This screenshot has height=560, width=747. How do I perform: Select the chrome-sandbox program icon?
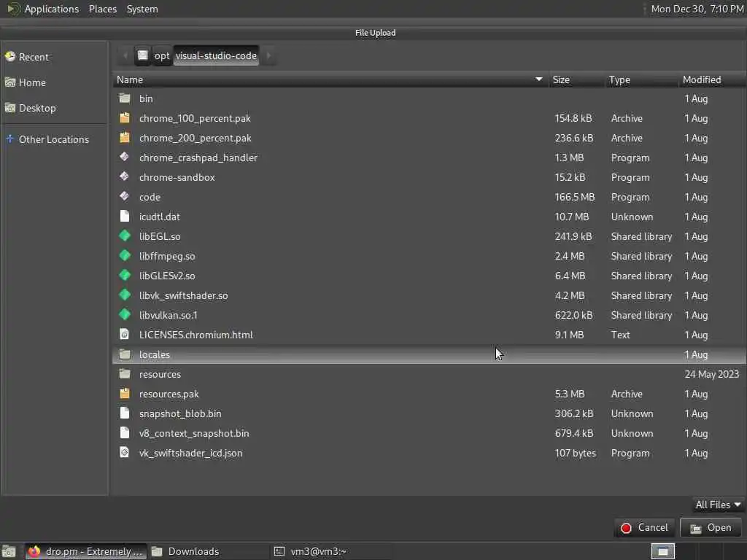pyautogui.click(x=125, y=176)
